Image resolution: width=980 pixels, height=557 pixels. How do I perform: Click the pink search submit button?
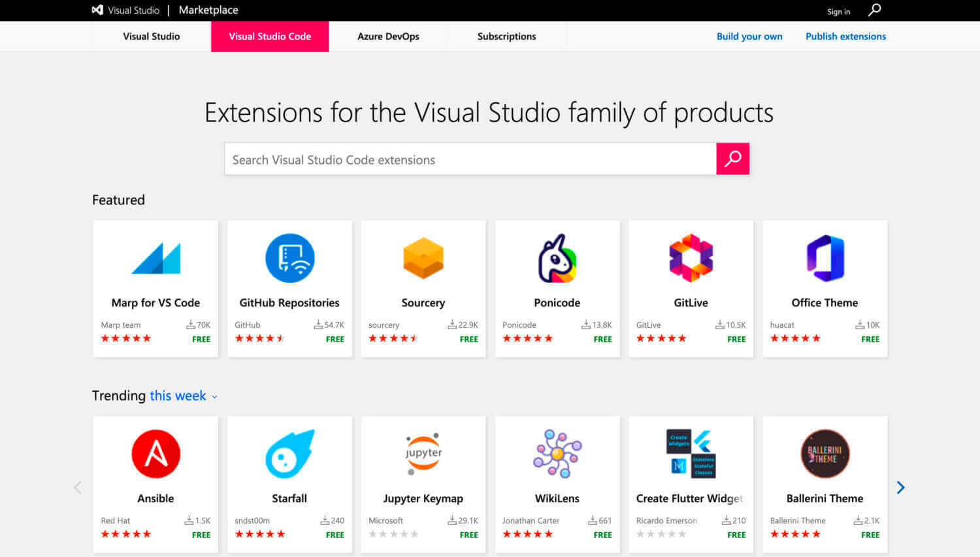coord(732,159)
